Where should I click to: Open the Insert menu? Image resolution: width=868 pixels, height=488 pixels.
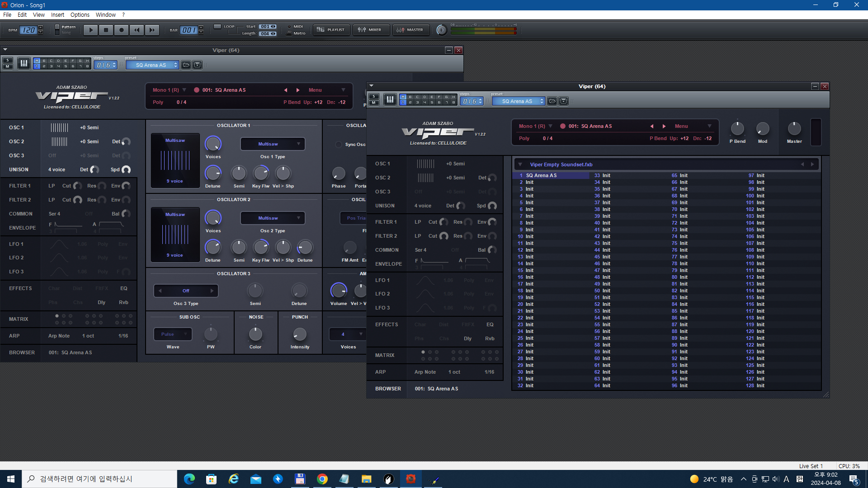pos(57,14)
